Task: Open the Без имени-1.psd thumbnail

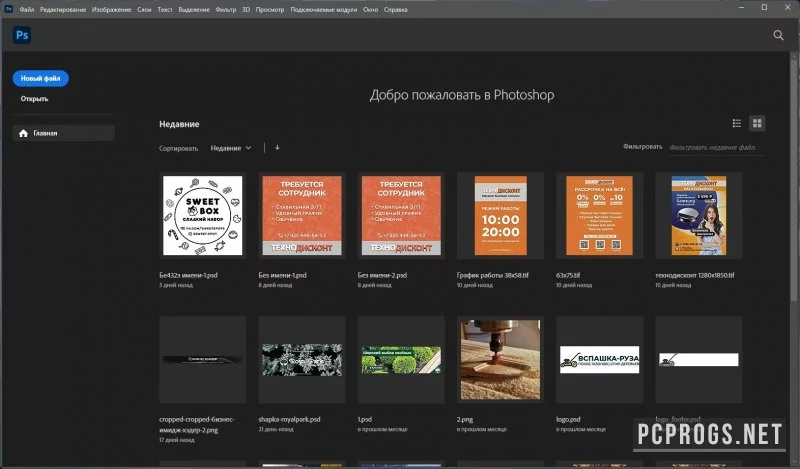Action: (302, 215)
